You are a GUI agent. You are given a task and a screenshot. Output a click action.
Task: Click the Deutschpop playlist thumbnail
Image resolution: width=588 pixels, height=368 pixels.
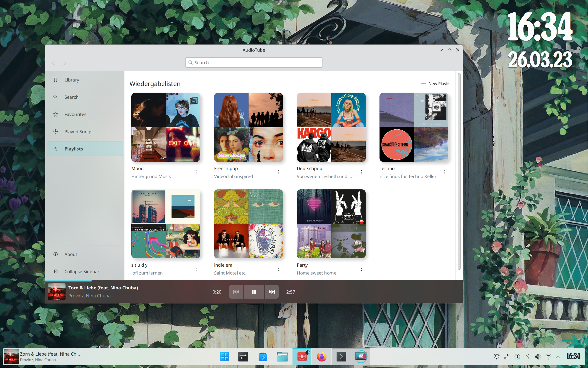(x=331, y=127)
